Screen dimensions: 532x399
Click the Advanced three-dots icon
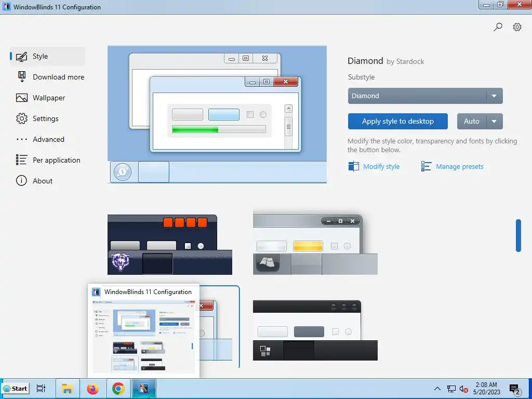click(22, 139)
